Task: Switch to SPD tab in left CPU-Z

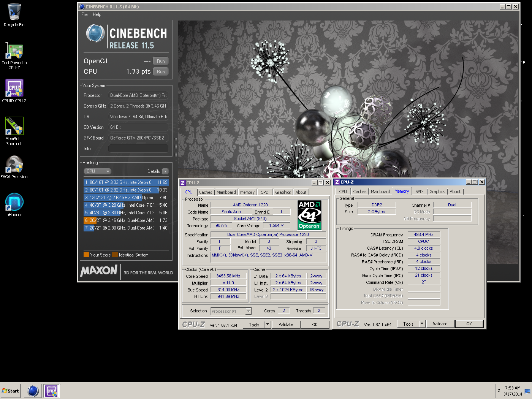Action: click(x=265, y=192)
